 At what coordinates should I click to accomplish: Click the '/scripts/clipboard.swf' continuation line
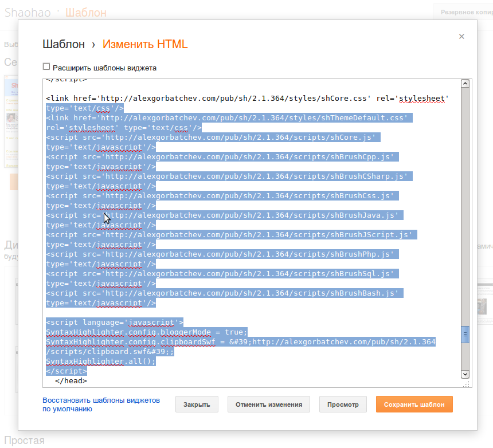tap(109, 352)
